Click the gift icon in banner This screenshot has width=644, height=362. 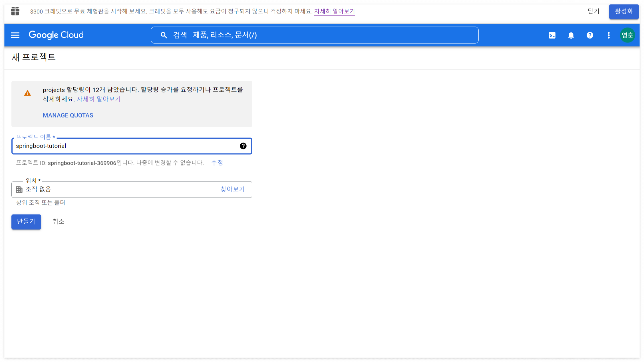pos(15,11)
